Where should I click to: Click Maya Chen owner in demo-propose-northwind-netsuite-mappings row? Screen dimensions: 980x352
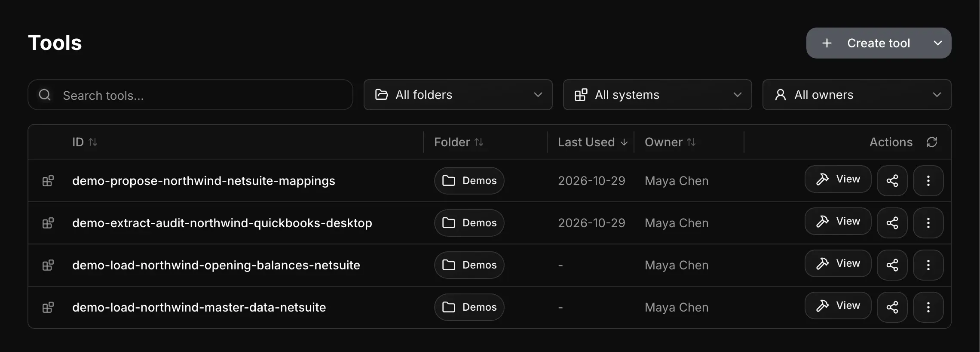click(677, 181)
